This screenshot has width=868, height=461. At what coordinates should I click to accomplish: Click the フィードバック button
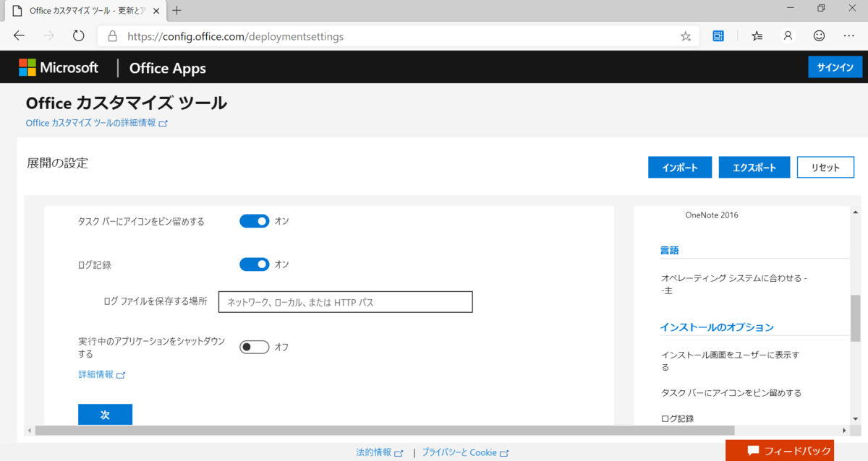[780, 450]
